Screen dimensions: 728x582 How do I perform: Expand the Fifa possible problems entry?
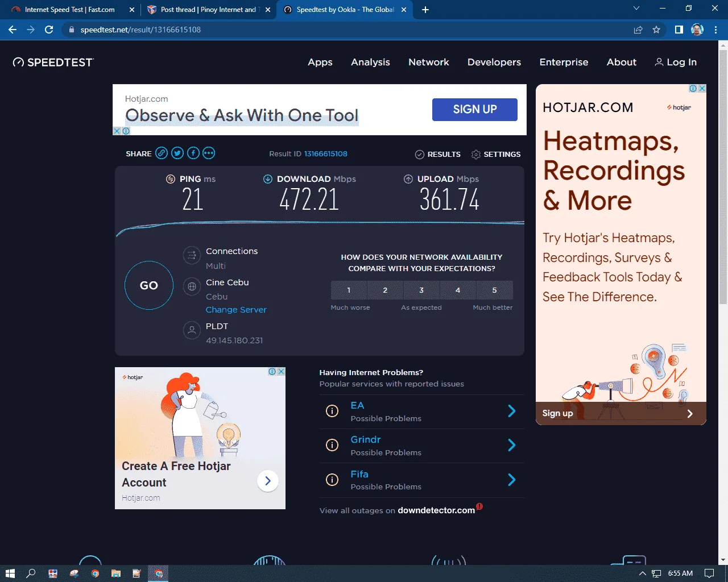coord(511,480)
